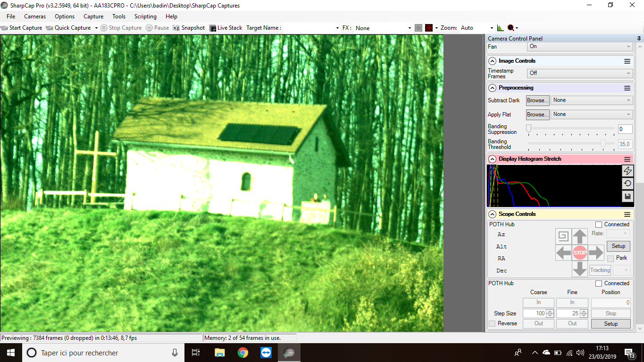This screenshot has width=644, height=362.
Task: Toggle the selection area square icon
Action: [418, 28]
